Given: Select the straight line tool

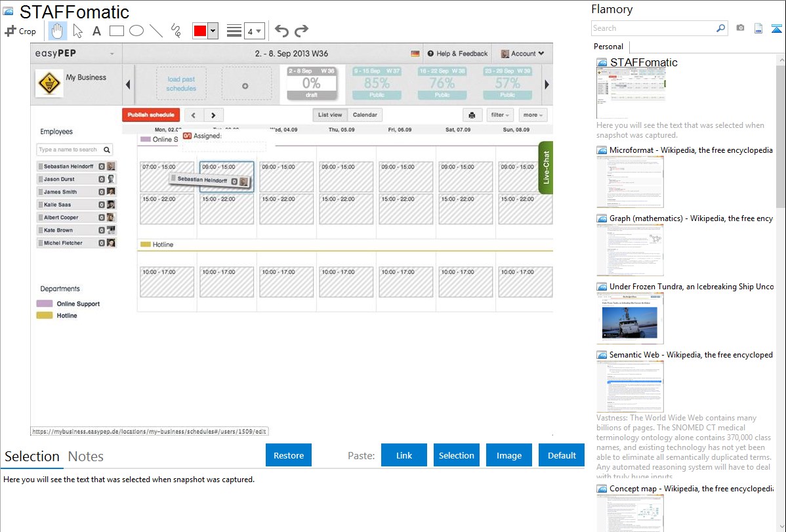Looking at the screenshot, I should click(156, 31).
